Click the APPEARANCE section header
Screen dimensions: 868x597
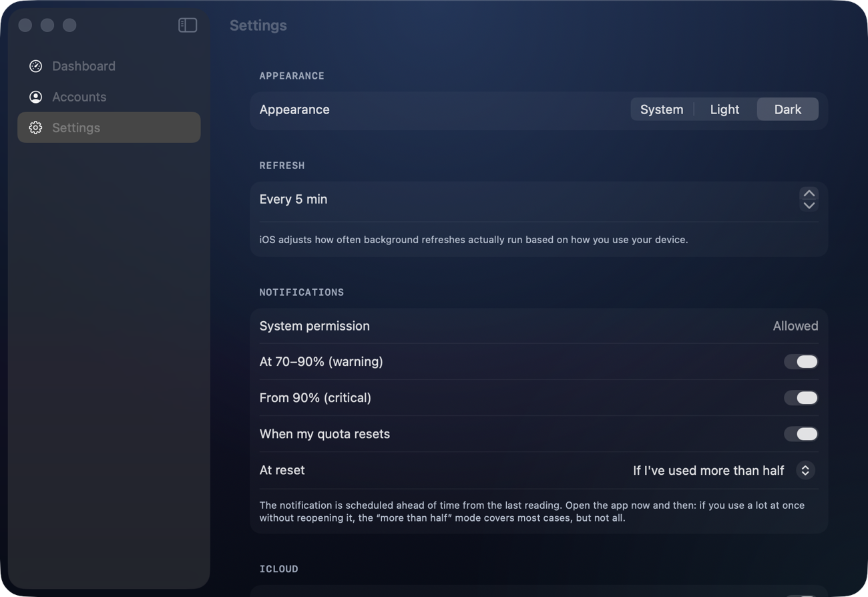pyautogui.click(x=292, y=76)
